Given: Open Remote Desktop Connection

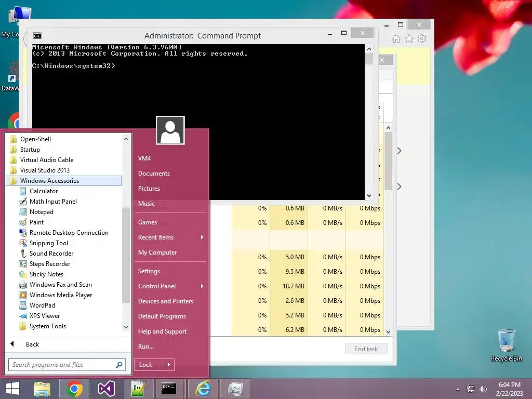Looking at the screenshot, I should click(x=69, y=233).
